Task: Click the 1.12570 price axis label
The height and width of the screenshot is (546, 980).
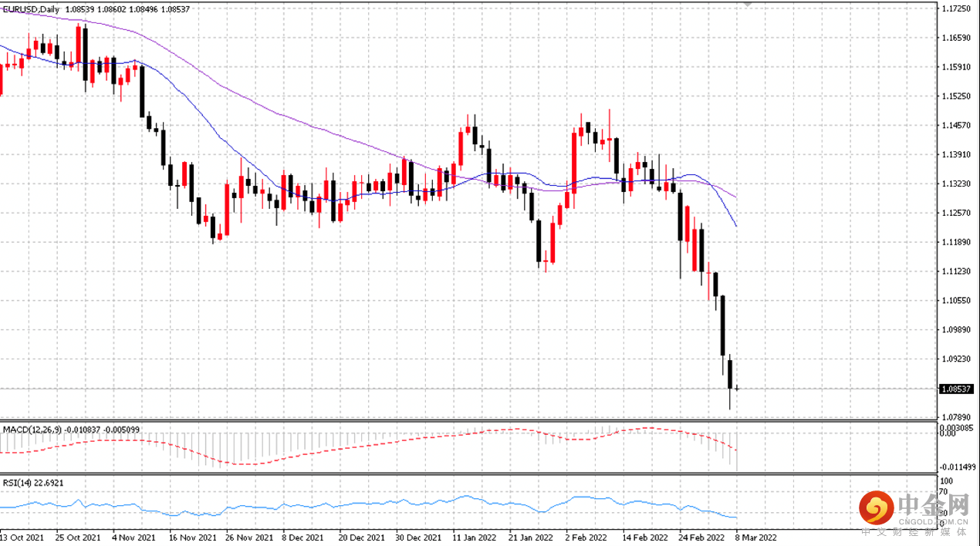Action: point(956,213)
